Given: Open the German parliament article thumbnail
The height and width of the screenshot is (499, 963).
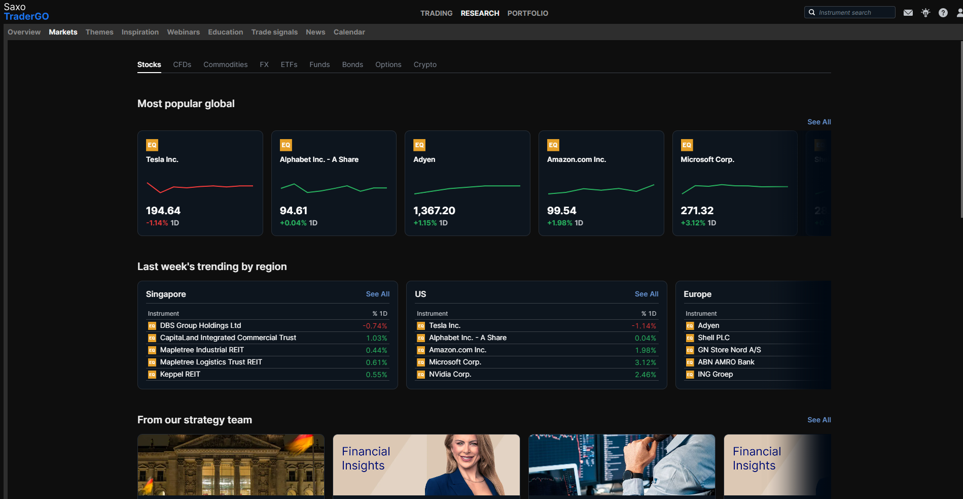Looking at the screenshot, I should tap(231, 465).
